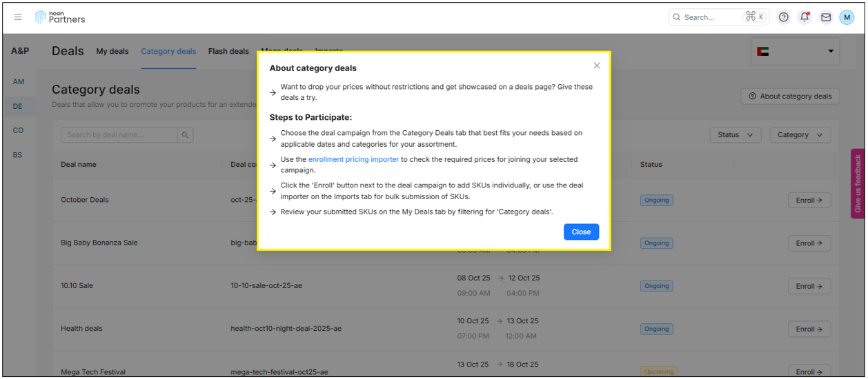
Task: Open the enrollment pricing importer link
Action: pyautogui.click(x=353, y=159)
